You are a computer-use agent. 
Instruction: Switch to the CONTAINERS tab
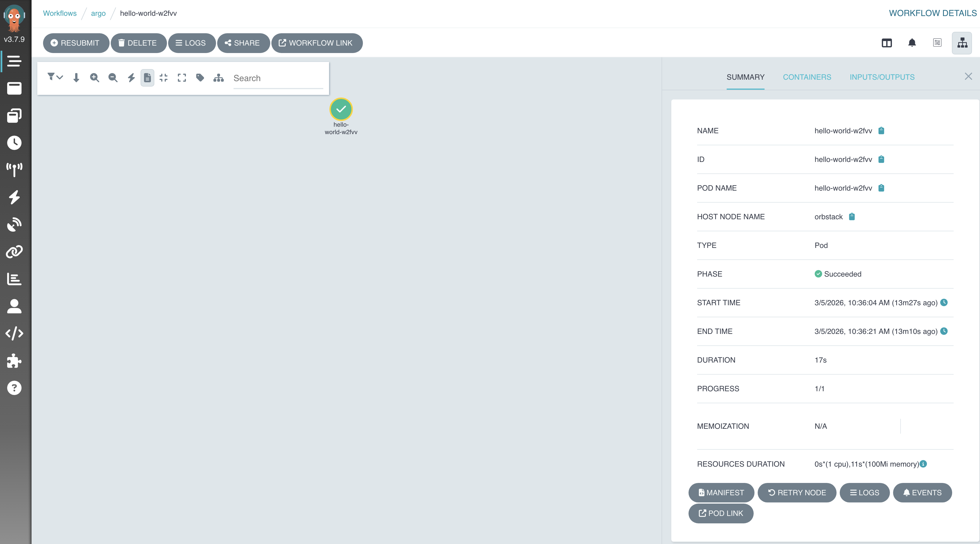pos(807,77)
